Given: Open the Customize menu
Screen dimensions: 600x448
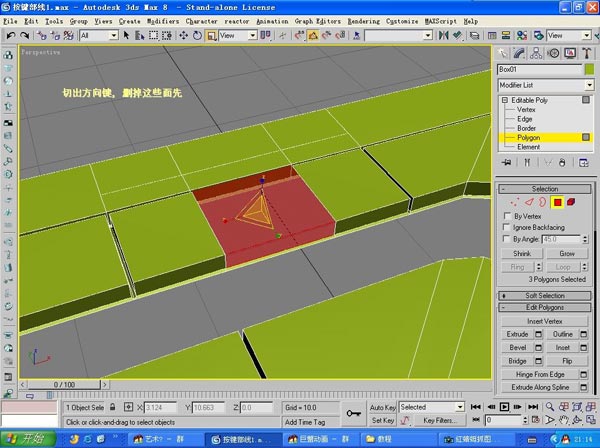Looking at the screenshot, I should click(402, 21).
